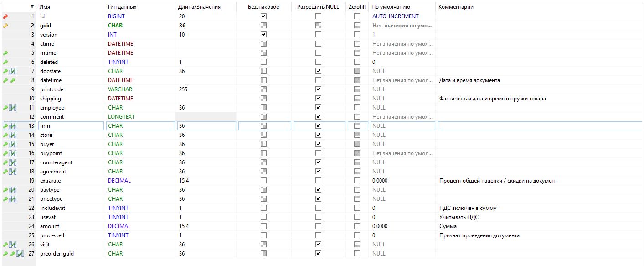This screenshot has height=266, width=644.
Task: Click the yellow unique key icon for guid
Action: point(5,26)
